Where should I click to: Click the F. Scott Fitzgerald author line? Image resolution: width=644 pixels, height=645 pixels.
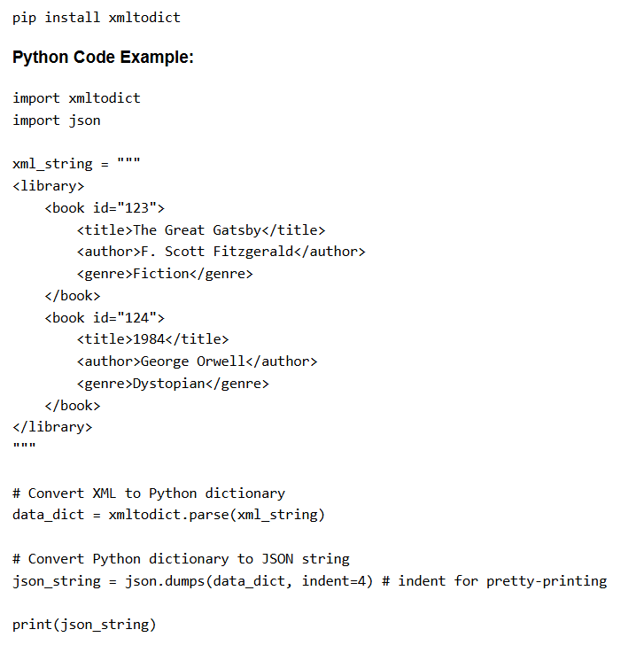(221, 252)
